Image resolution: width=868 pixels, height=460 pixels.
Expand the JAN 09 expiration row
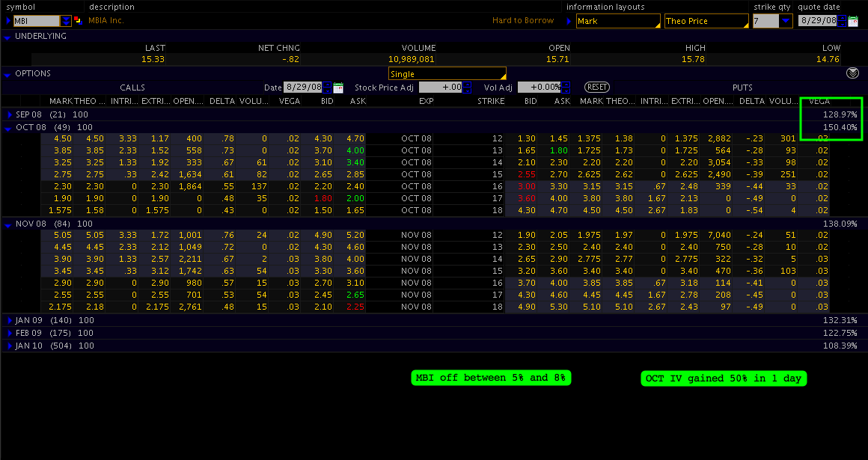9,320
